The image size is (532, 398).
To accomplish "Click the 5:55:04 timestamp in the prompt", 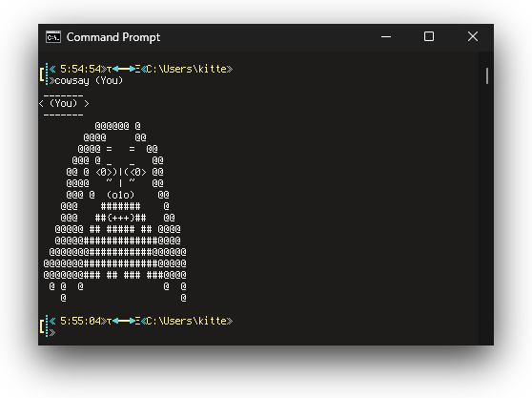I will (x=80, y=321).
